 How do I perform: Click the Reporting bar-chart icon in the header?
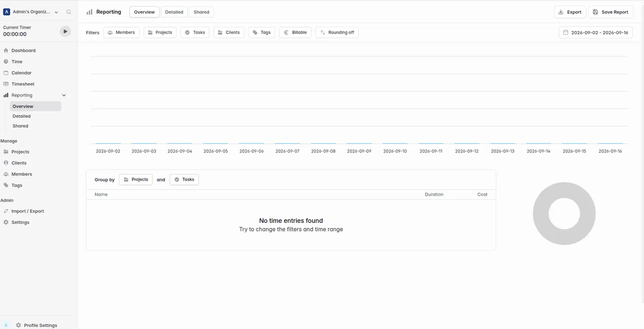coord(90,12)
